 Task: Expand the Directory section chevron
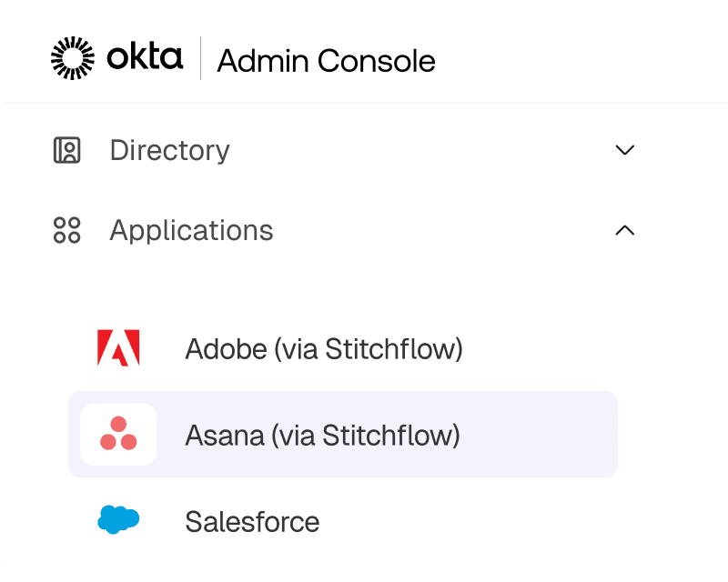(x=624, y=150)
